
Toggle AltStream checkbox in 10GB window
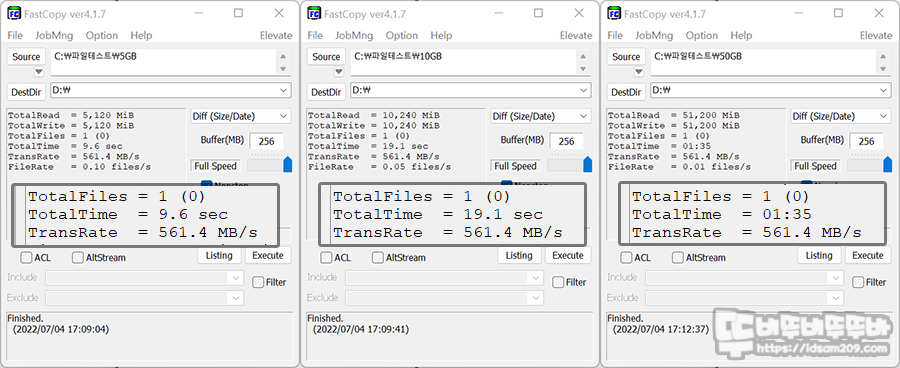378,258
